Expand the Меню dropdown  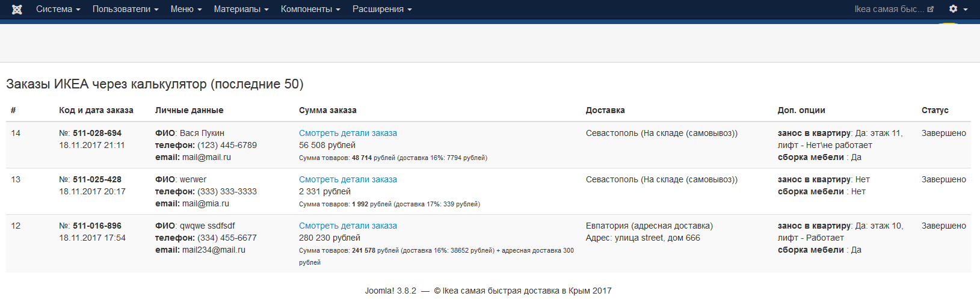pyautogui.click(x=186, y=9)
